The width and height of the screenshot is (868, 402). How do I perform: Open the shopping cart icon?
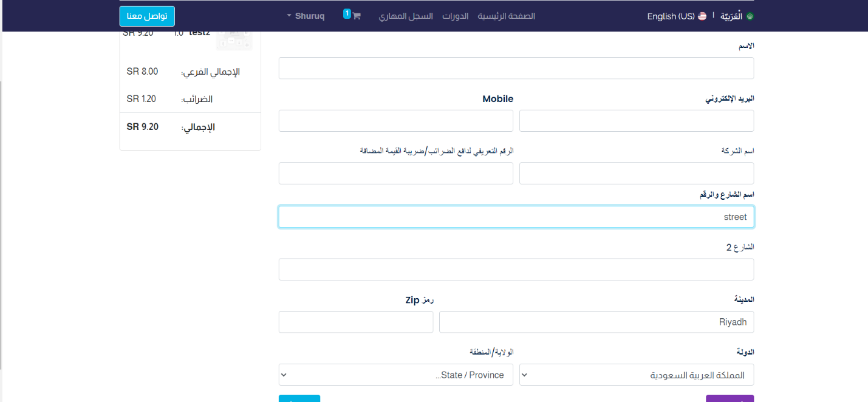pos(356,16)
